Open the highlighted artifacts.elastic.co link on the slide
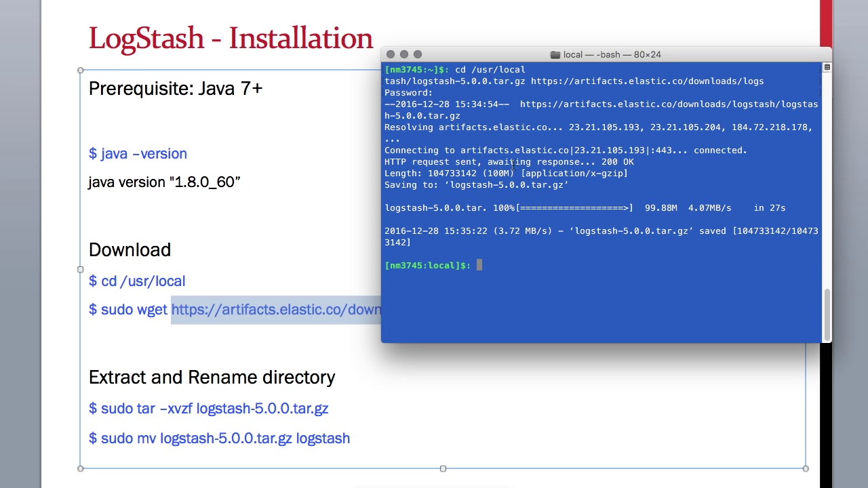 coord(276,310)
